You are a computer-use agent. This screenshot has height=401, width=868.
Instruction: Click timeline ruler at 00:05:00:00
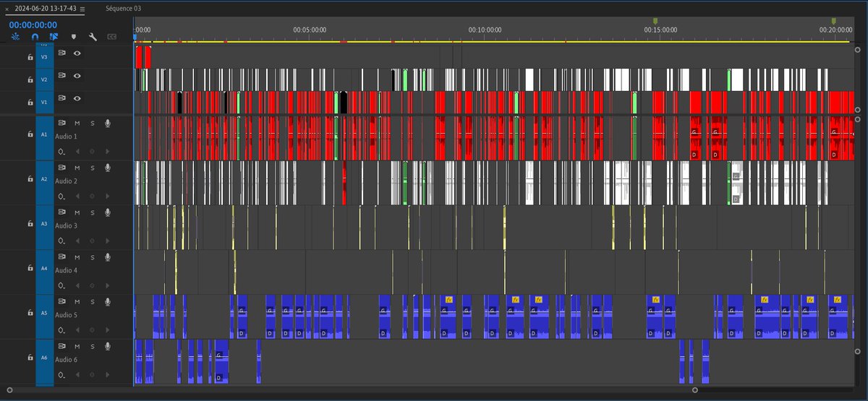tap(310, 30)
